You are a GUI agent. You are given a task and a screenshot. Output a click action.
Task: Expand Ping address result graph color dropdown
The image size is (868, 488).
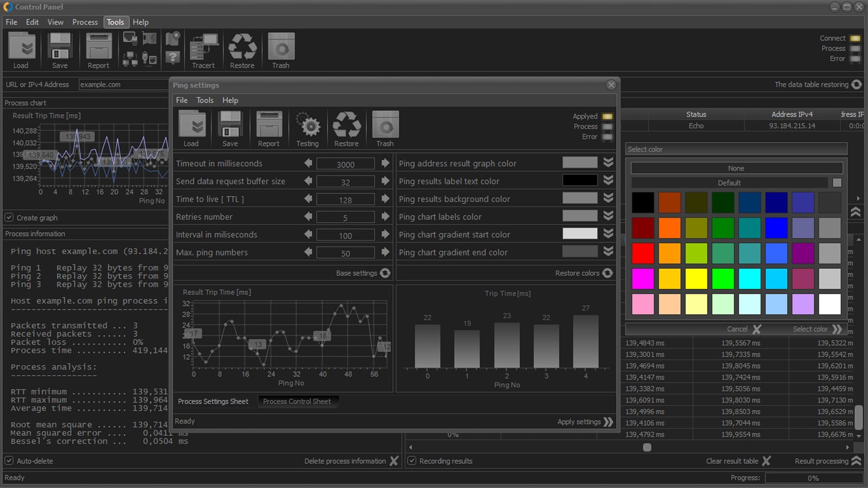(608, 162)
